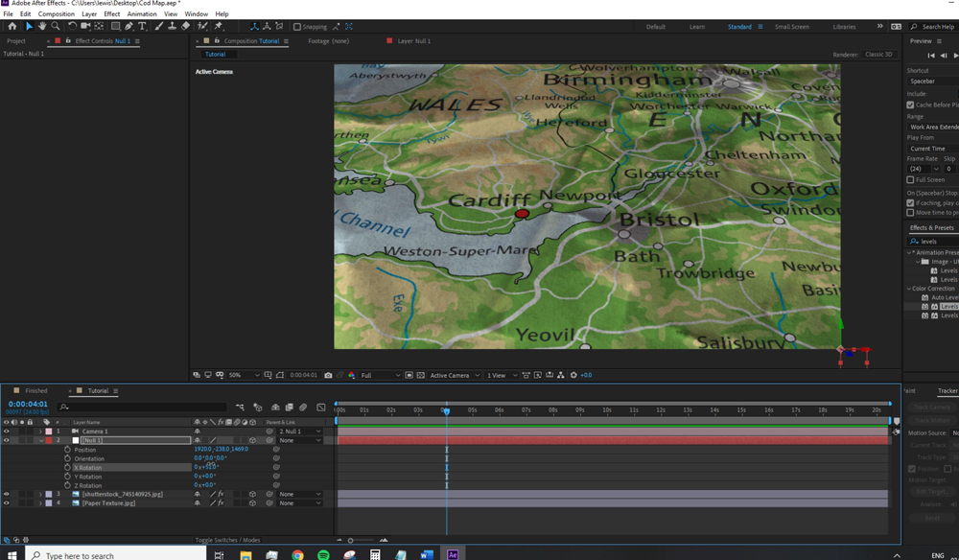Collapse the Null 1 layer properties
Viewport: 959px width, 560px height.
[x=41, y=440]
